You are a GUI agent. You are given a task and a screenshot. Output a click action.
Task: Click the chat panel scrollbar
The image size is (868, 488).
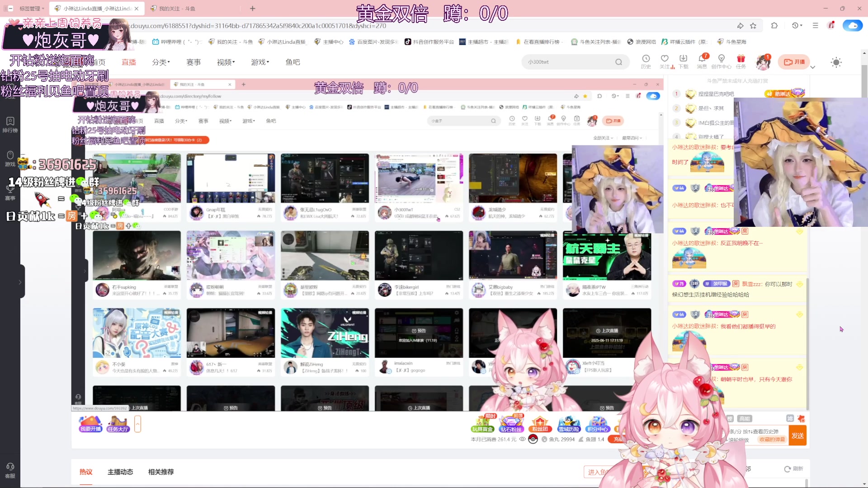coord(807,343)
